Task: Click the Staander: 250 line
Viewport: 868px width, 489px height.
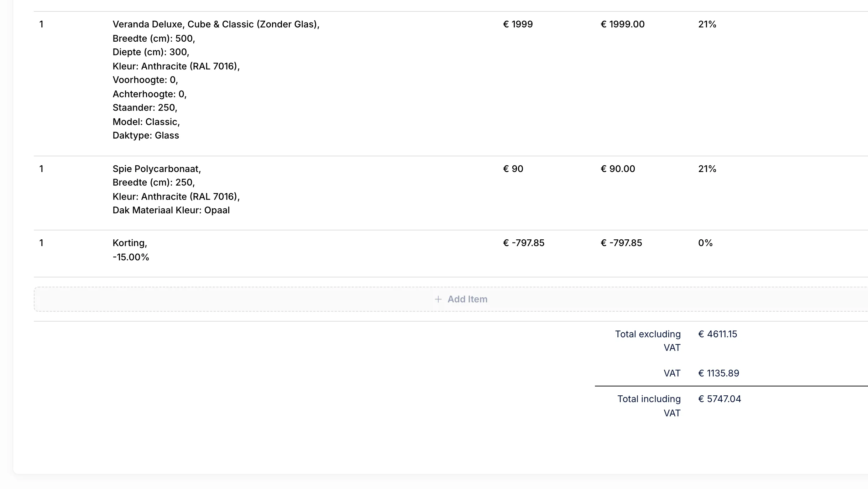Action: click(x=145, y=108)
